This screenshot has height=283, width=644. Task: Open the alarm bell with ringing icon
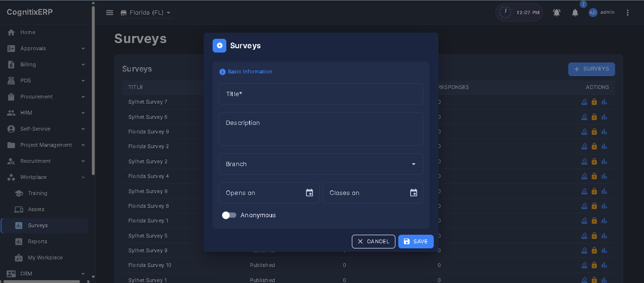tap(557, 13)
